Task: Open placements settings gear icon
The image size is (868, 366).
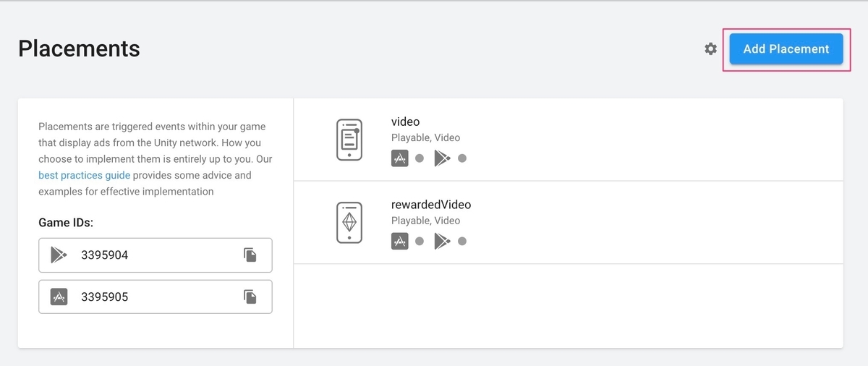Action: [711, 48]
